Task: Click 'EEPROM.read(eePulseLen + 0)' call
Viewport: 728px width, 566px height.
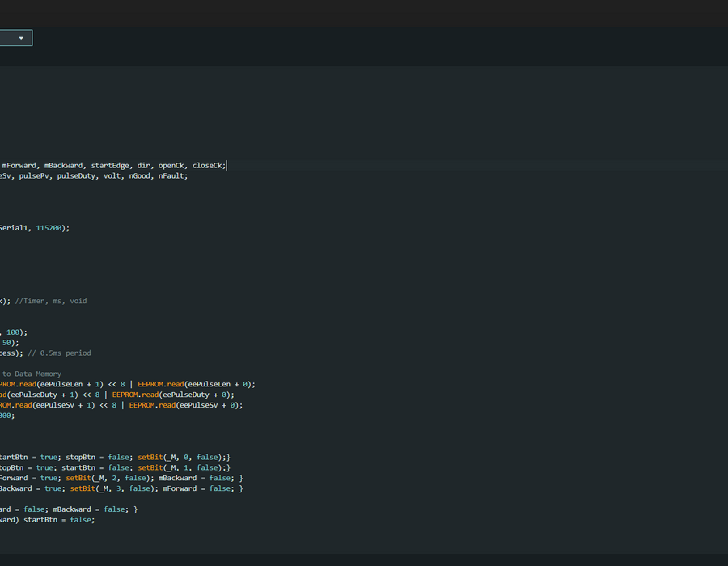Action: [x=194, y=384]
